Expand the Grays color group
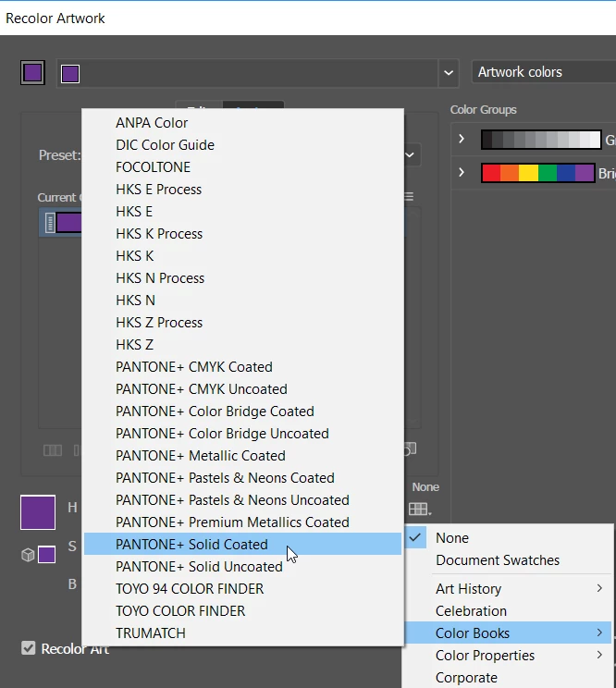 462,139
